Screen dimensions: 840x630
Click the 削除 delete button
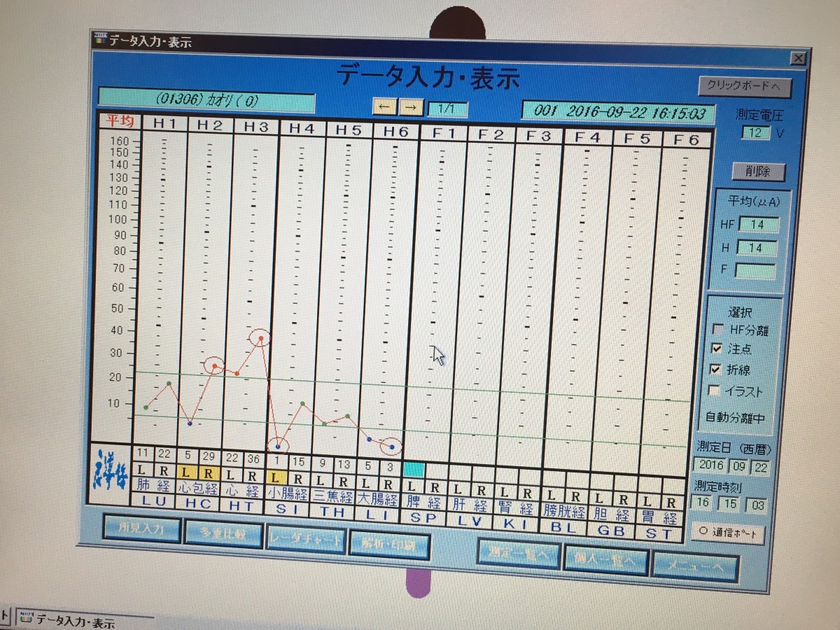[x=759, y=172]
